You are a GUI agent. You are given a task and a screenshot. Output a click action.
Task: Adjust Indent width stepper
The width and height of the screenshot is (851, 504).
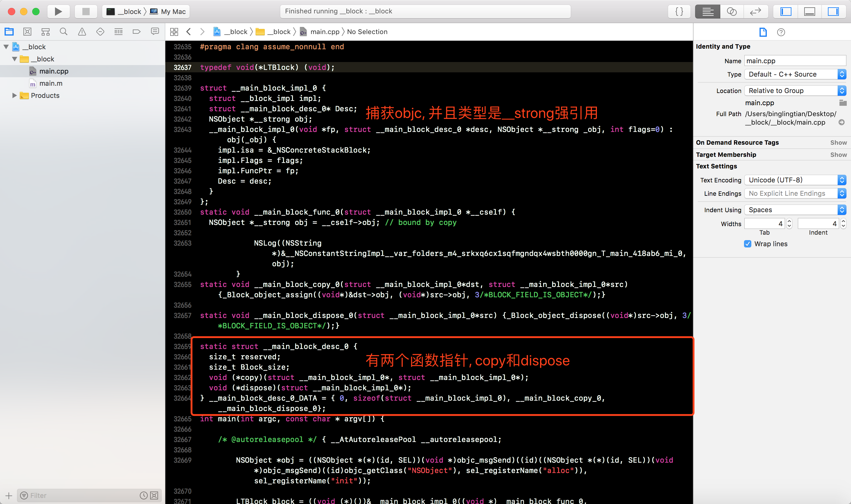(x=843, y=223)
